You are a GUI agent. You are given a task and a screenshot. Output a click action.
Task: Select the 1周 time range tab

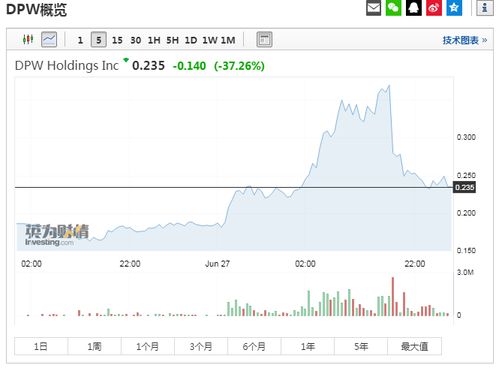pos(94,346)
